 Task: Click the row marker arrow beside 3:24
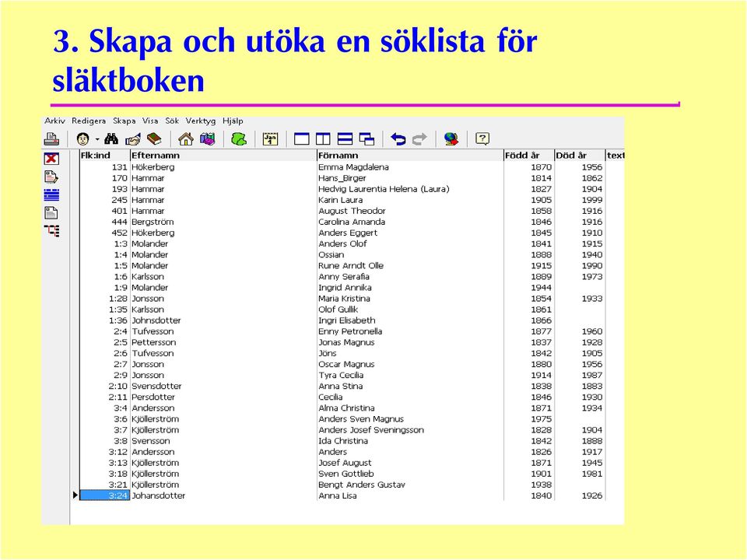(x=75, y=495)
